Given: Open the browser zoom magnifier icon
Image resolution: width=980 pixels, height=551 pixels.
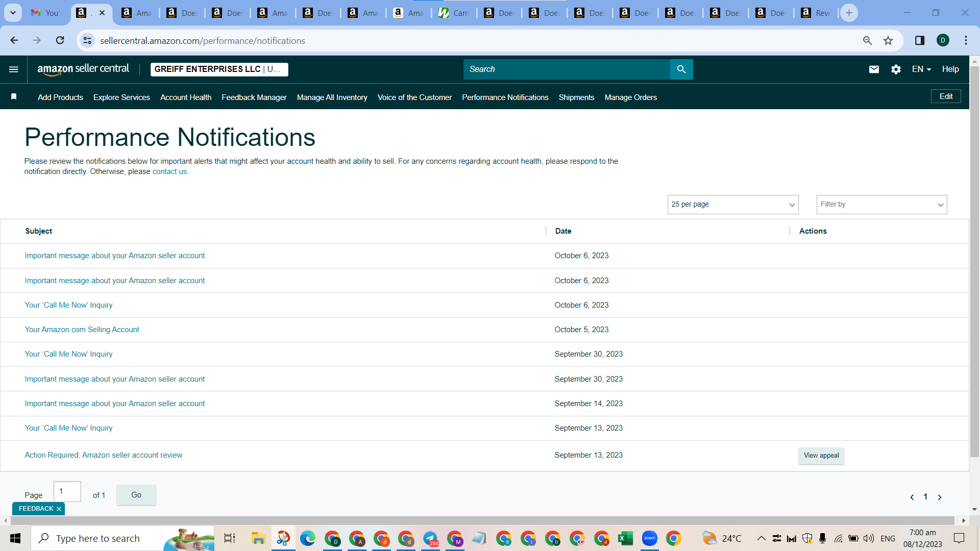Looking at the screenshot, I should (867, 40).
